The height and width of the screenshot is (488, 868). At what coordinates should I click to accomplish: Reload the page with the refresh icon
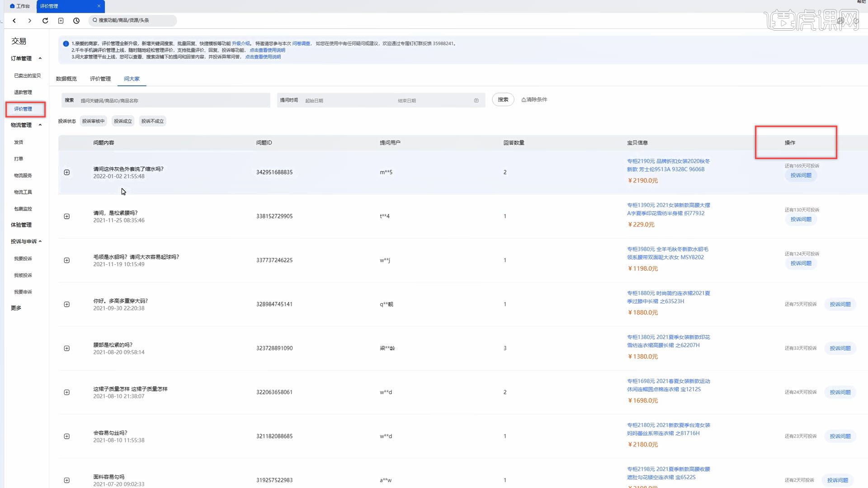pyautogui.click(x=45, y=21)
